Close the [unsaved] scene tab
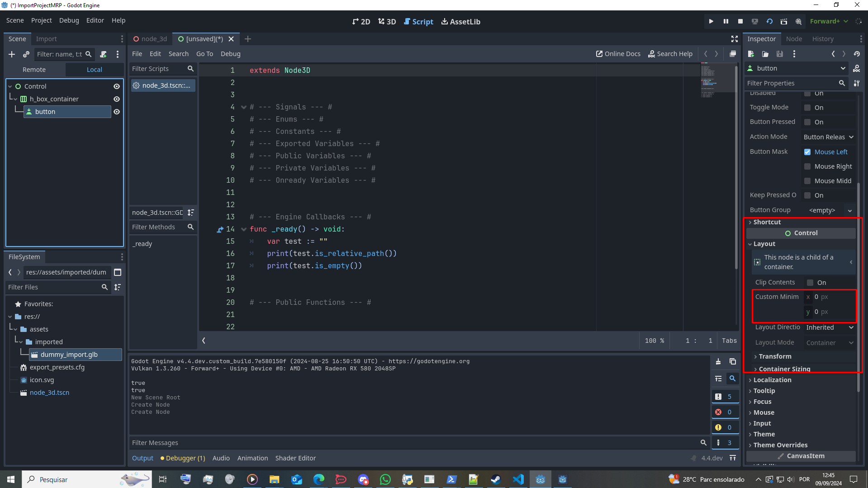This screenshot has height=488, width=868. pos(231,39)
